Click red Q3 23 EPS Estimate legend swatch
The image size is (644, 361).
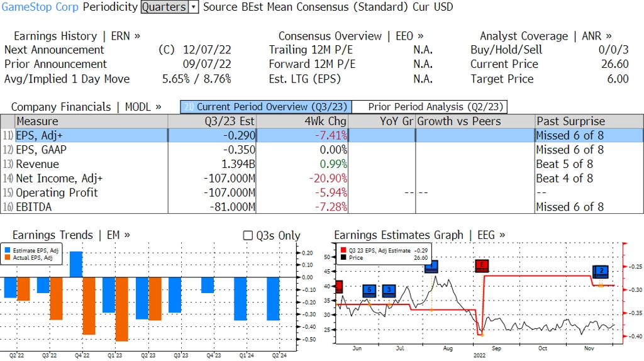[x=343, y=250]
